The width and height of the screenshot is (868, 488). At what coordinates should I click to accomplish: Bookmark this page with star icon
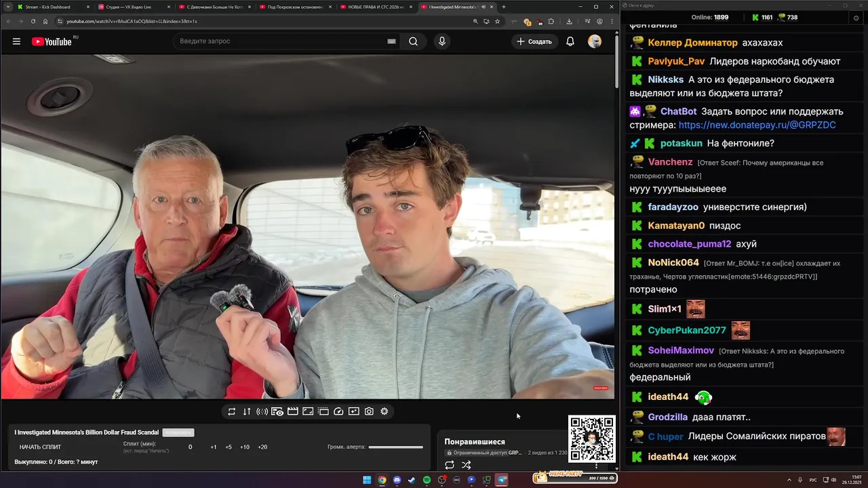click(497, 21)
